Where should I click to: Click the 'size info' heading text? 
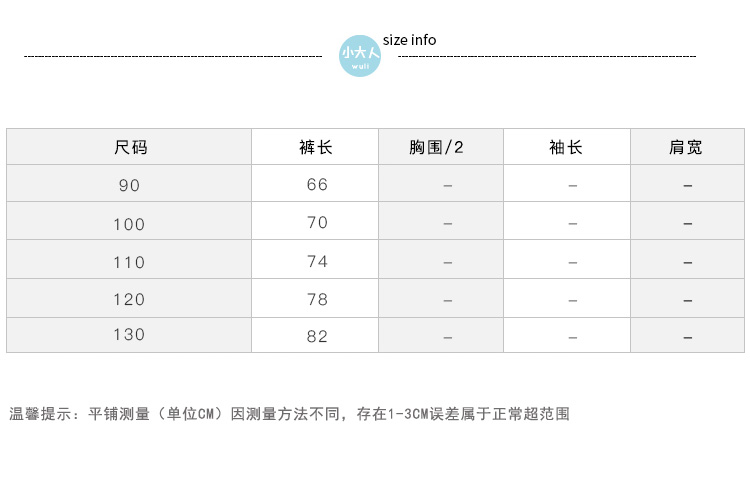click(x=409, y=40)
